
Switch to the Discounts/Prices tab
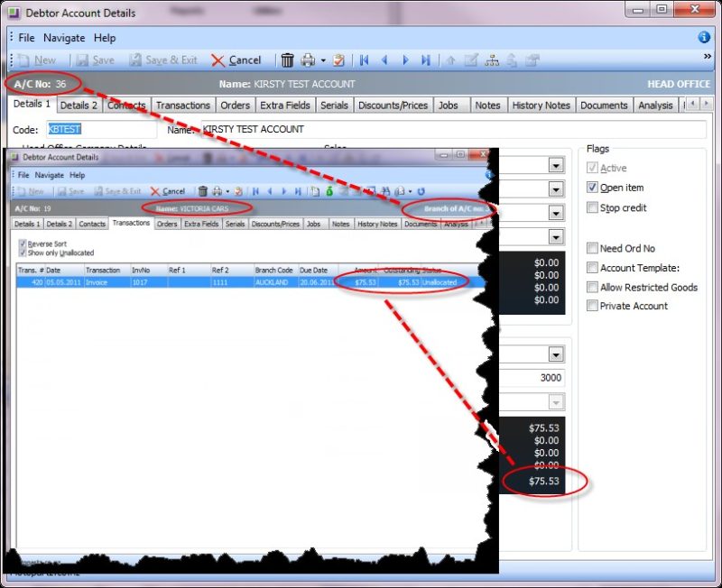pyautogui.click(x=393, y=105)
